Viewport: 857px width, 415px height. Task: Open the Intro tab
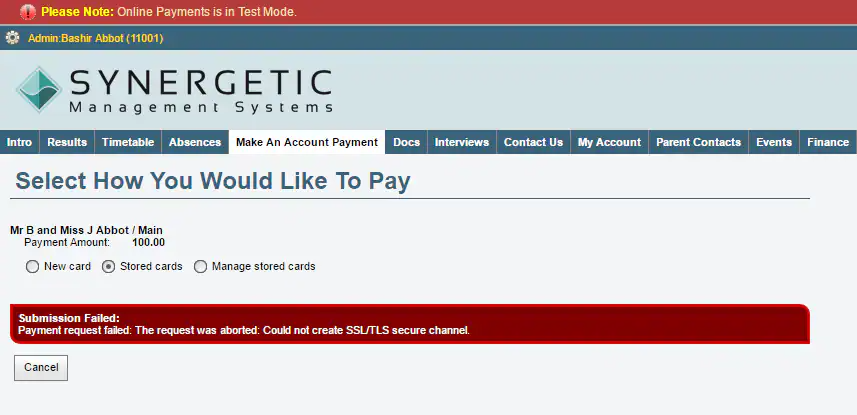pos(20,142)
